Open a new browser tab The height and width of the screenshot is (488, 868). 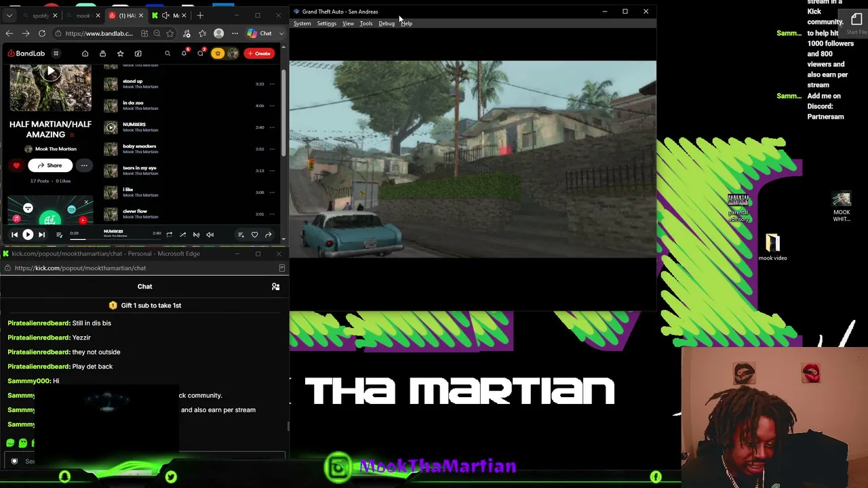coord(200,15)
